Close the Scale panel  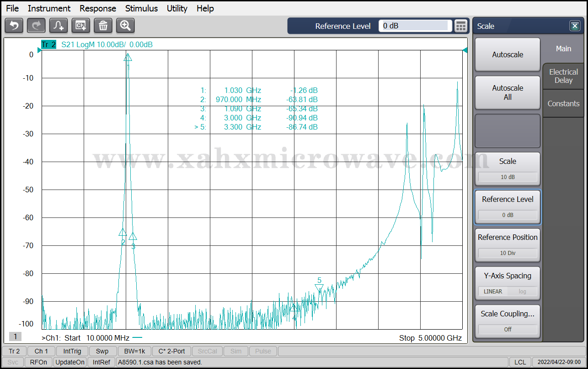[575, 26]
